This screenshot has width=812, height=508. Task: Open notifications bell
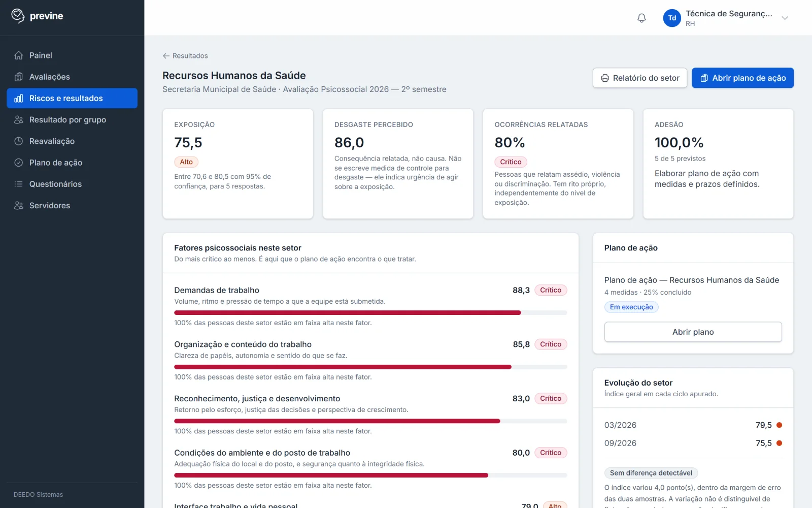[x=641, y=18]
